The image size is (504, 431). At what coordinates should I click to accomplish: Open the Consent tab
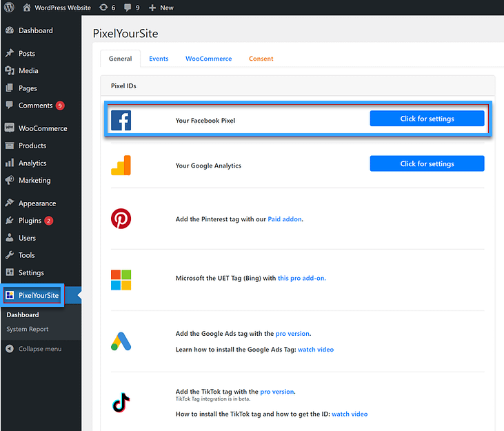click(261, 59)
